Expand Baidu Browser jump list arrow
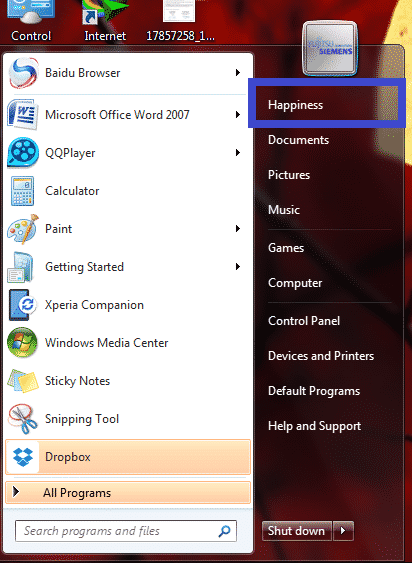Viewport: 412px width, 563px height. (x=237, y=73)
